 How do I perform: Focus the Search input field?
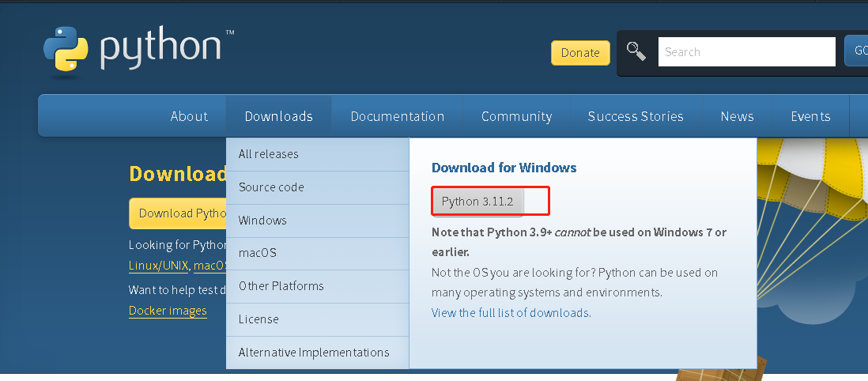click(x=746, y=52)
